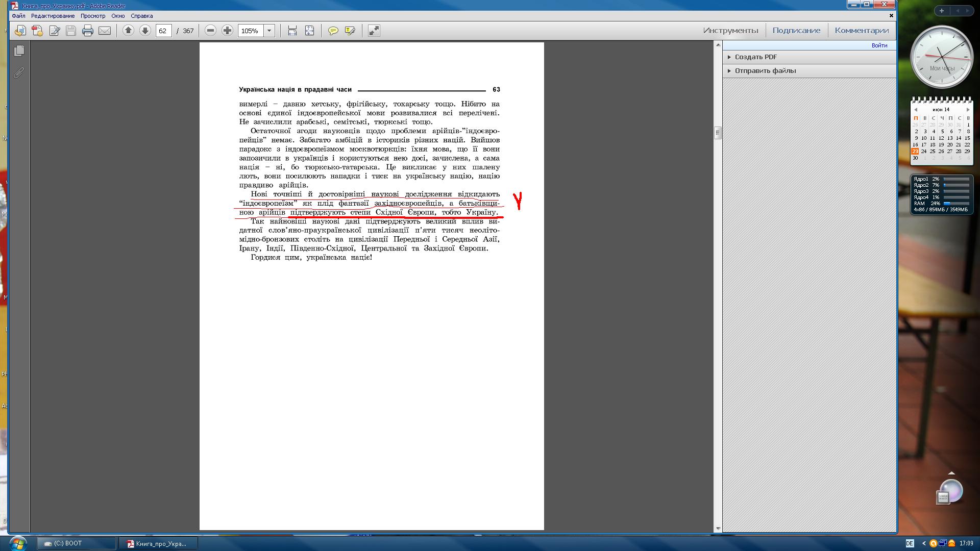Viewport: 980px width, 551px height.
Task: Go to previous page arrow
Action: pos(129,31)
